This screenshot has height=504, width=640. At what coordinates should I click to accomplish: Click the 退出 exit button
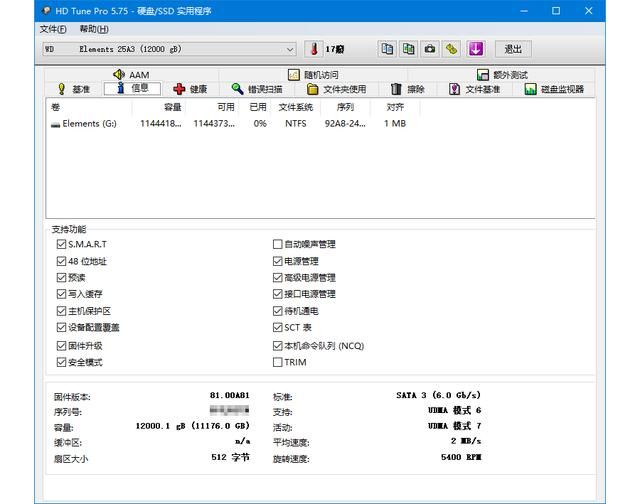513,49
